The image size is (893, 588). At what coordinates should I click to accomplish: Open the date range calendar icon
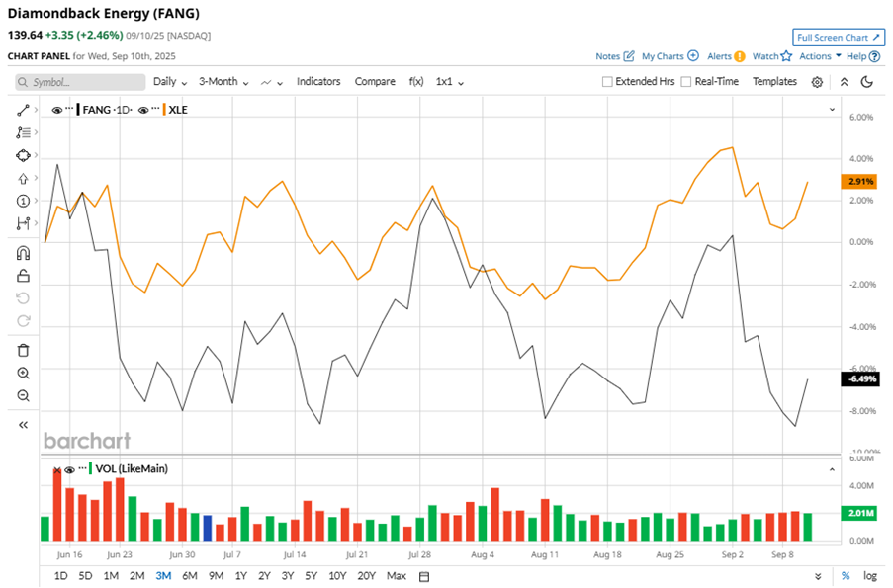[424, 576]
